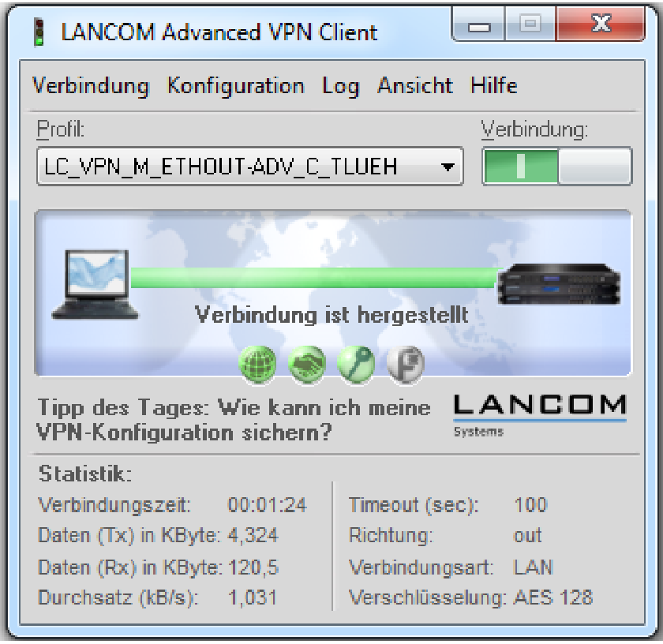Open the Hilfe menu
The image size is (663, 644).
[x=494, y=86]
